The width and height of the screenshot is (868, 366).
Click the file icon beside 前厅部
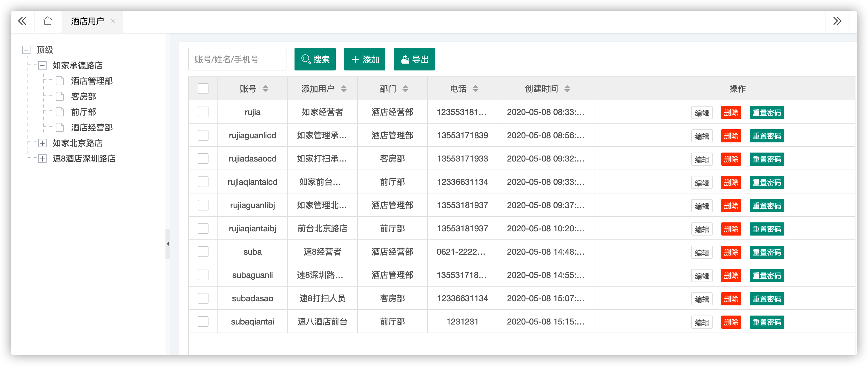[60, 112]
